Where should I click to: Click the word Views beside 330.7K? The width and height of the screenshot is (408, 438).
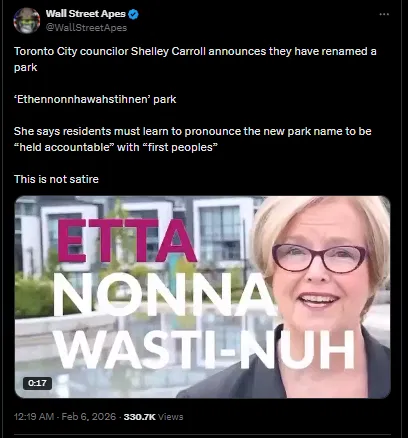point(171,417)
